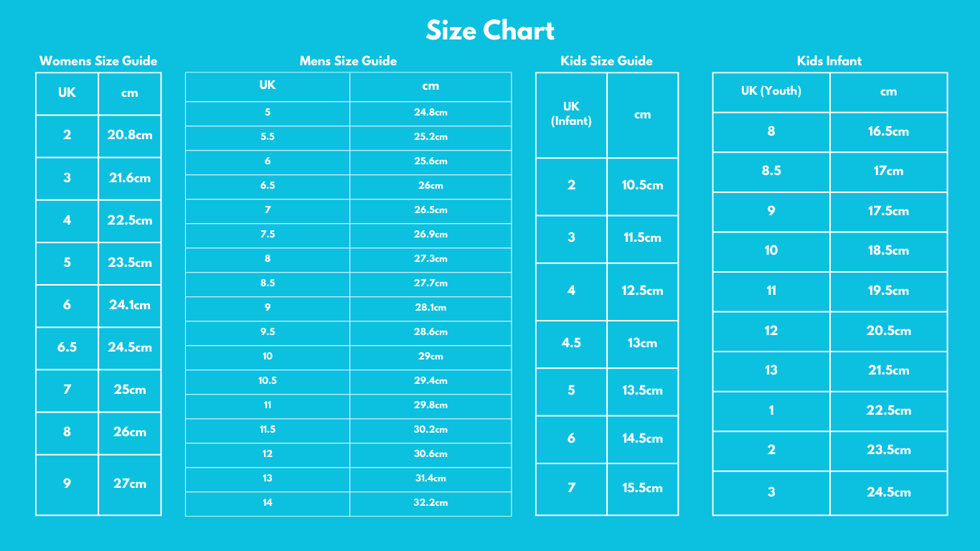Select the Womens Size Guide heading
The image size is (980, 551).
[x=98, y=61]
